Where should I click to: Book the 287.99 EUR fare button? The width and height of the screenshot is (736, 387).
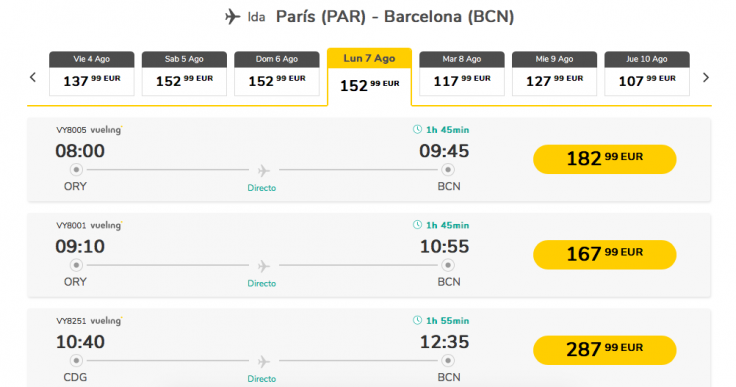coord(605,350)
